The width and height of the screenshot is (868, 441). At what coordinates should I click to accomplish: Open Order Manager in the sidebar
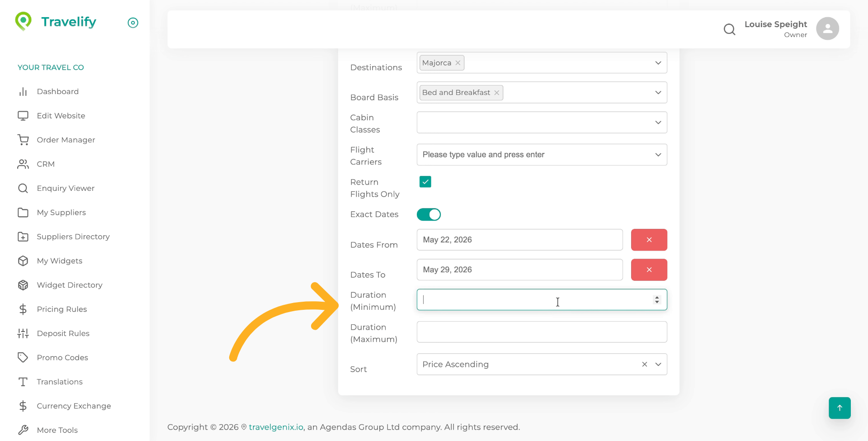click(x=66, y=140)
